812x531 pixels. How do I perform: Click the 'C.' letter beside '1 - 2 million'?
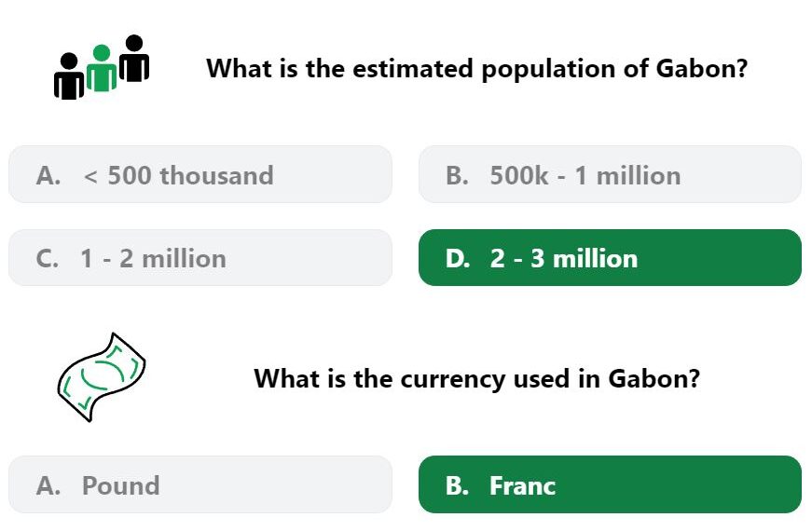48,258
